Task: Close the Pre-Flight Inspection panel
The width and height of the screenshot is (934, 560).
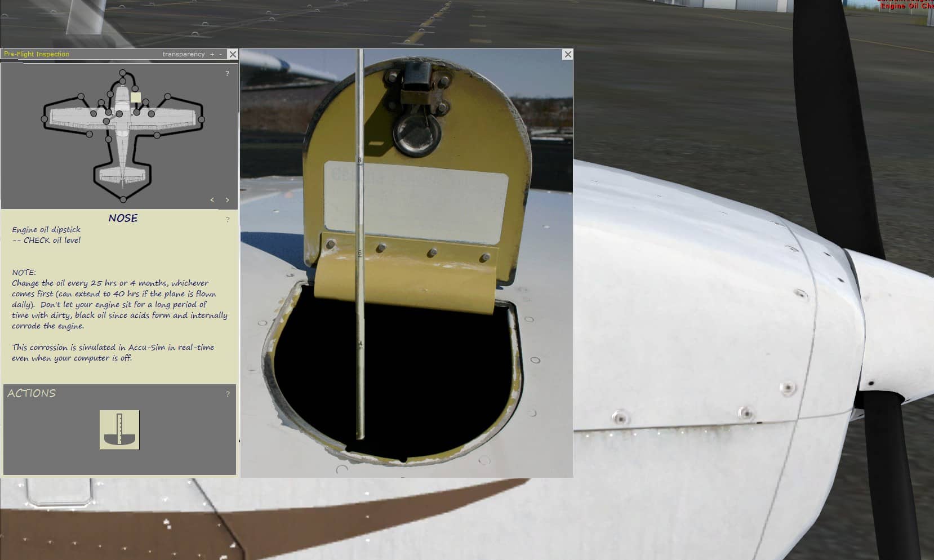Action: click(x=233, y=54)
